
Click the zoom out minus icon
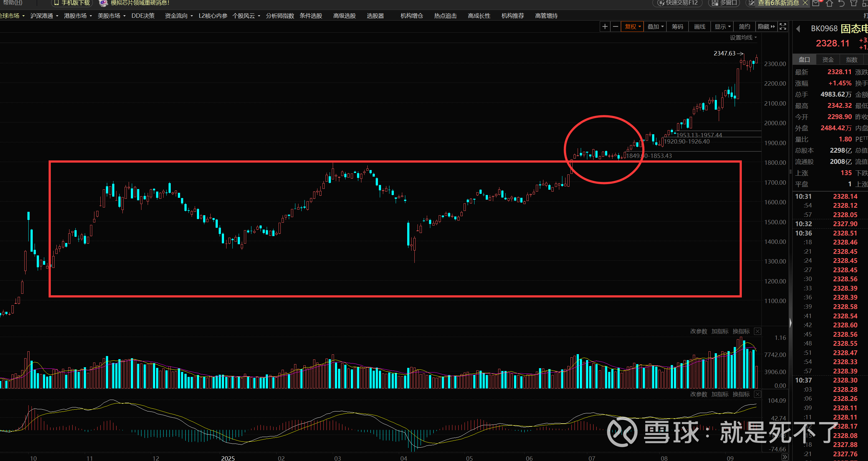(x=615, y=26)
